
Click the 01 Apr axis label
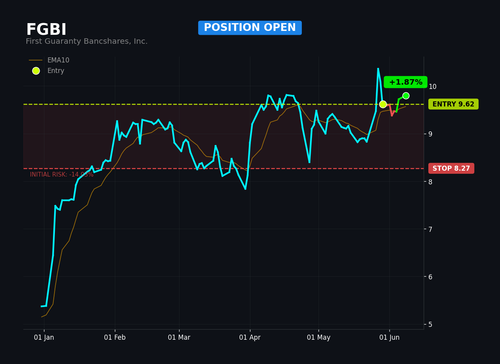click(x=250, y=337)
